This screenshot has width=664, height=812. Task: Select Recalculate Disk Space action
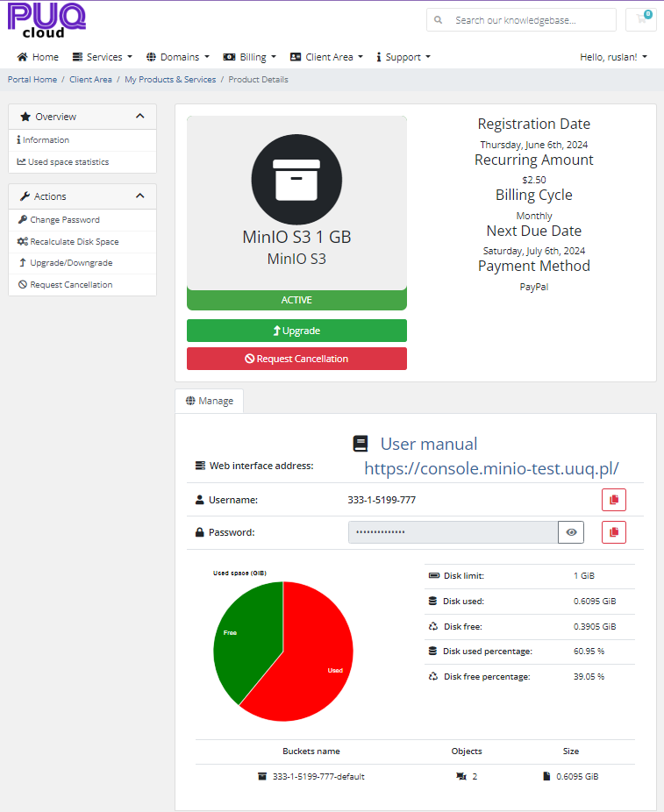(x=82, y=241)
